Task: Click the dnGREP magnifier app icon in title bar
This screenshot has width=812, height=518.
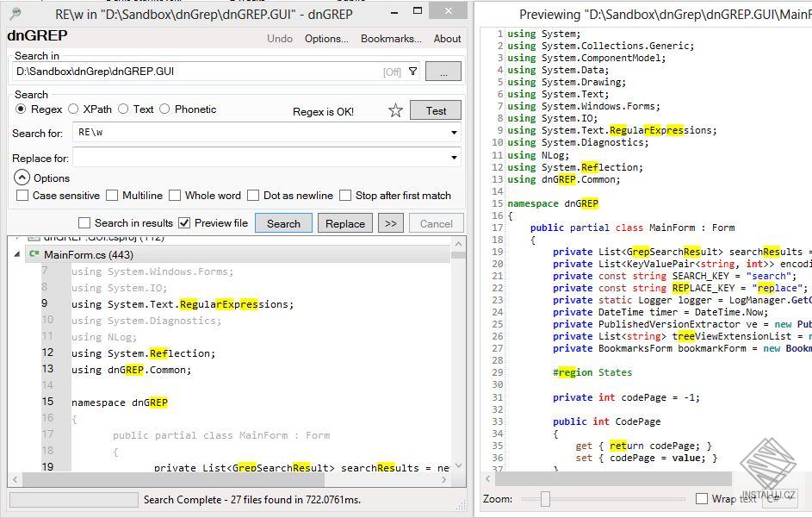Action: click(x=16, y=14)
